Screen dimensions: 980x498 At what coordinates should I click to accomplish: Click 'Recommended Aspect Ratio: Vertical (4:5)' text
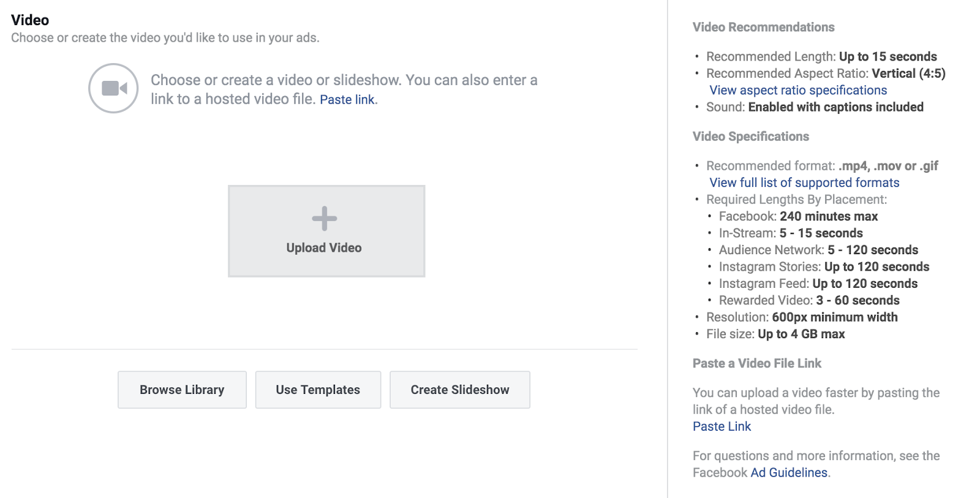[x=826, y=74]
